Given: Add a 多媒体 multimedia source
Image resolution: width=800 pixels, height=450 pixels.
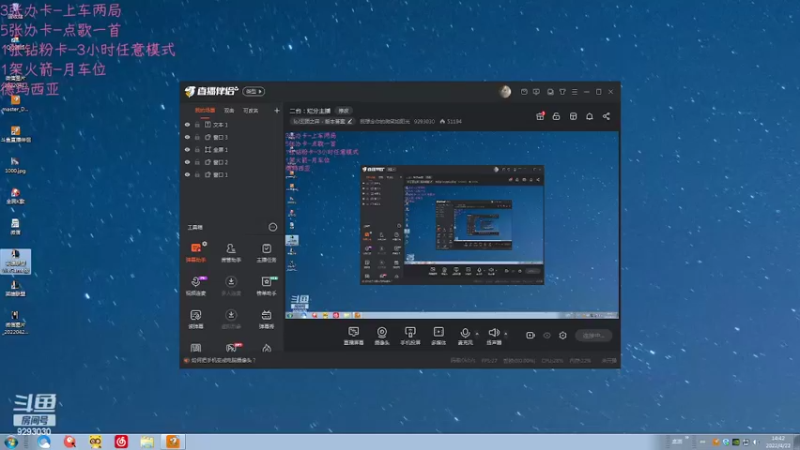Looking at the screenshot, I should point(438,336).
